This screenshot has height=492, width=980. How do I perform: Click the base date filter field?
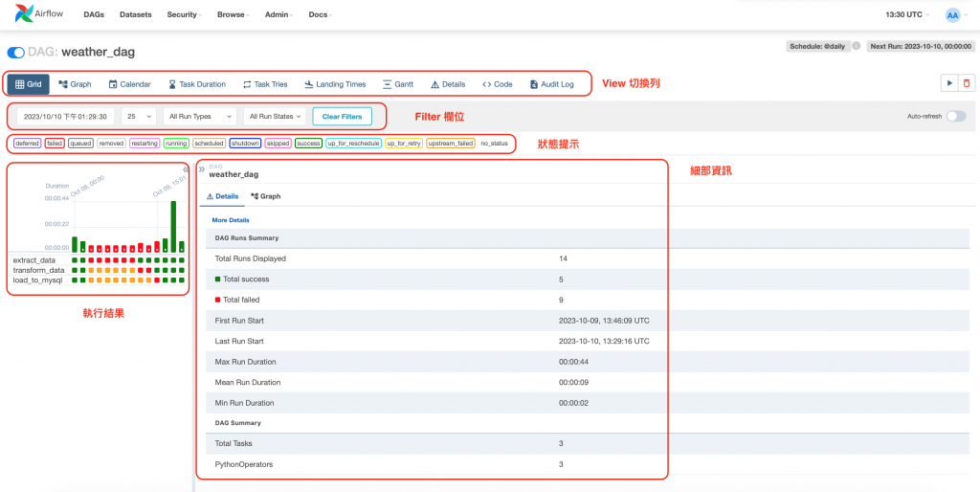[66, 116]
